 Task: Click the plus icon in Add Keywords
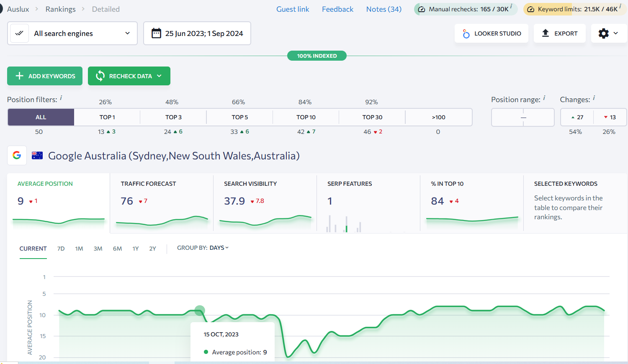coord(19,76)
